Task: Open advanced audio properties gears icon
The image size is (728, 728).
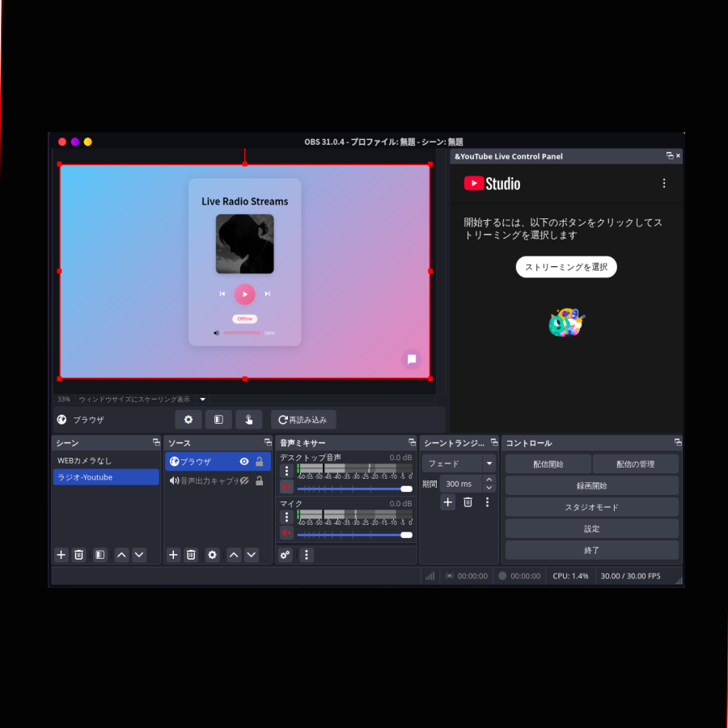Action: [x=285, y=555]
